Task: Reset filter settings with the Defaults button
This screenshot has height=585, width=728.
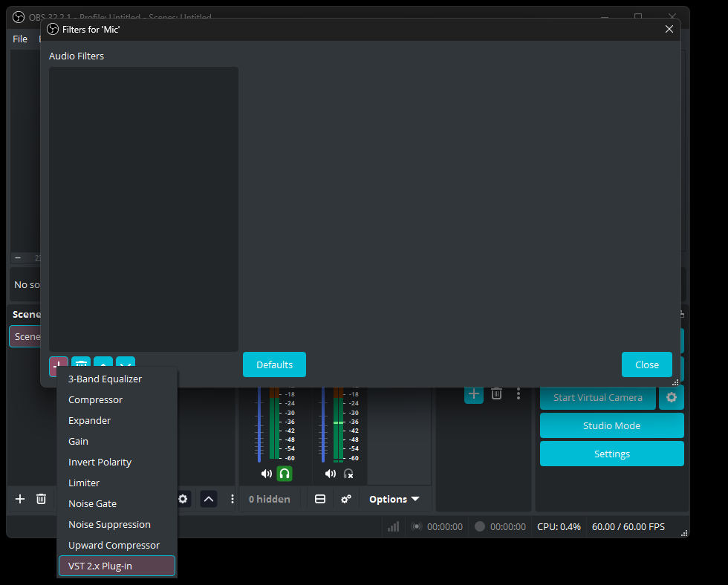Action: (x=274, y=365)
